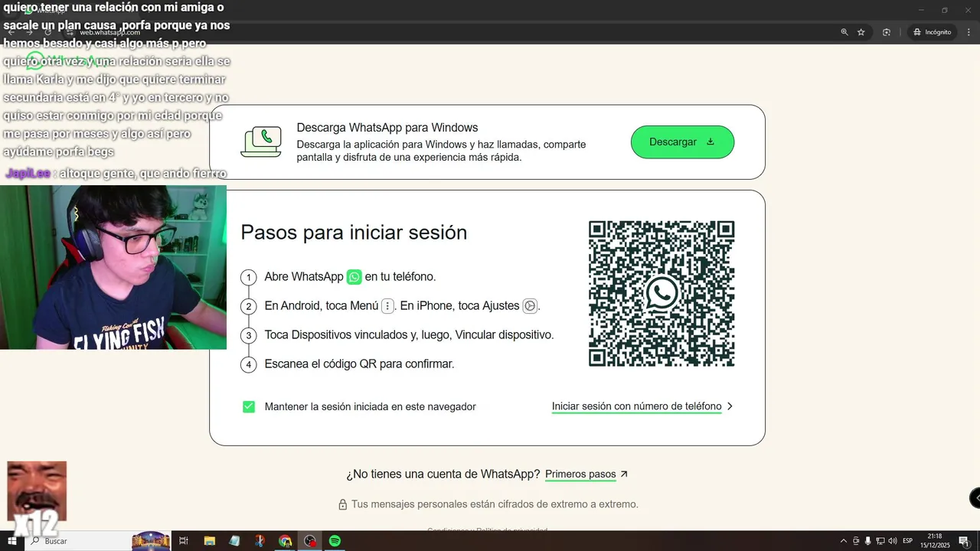Click the Android Menú three-dots icon in step 2
The width and height of the screenshot is (980, 551).
tap(387, 306)
